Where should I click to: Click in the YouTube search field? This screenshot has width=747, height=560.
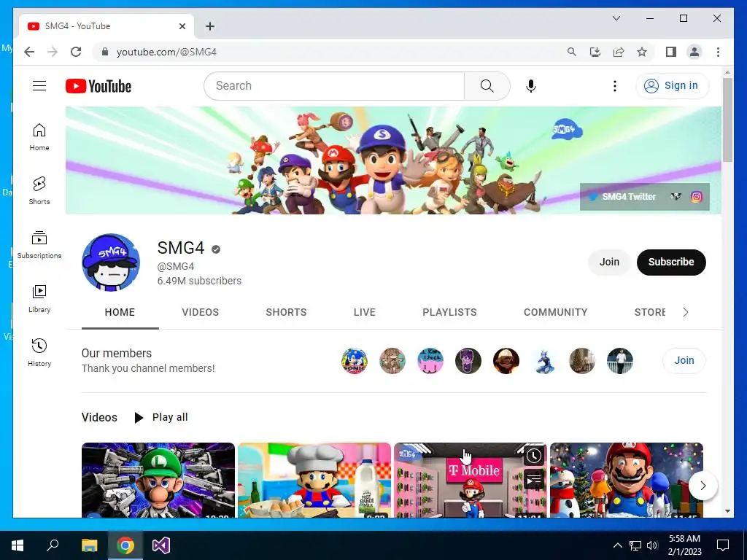334,86
